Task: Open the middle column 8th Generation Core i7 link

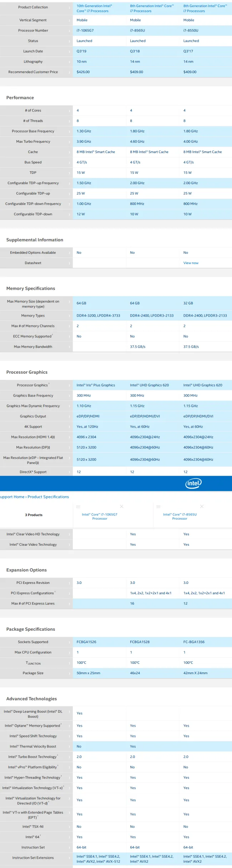Action: tap(152, 9)
